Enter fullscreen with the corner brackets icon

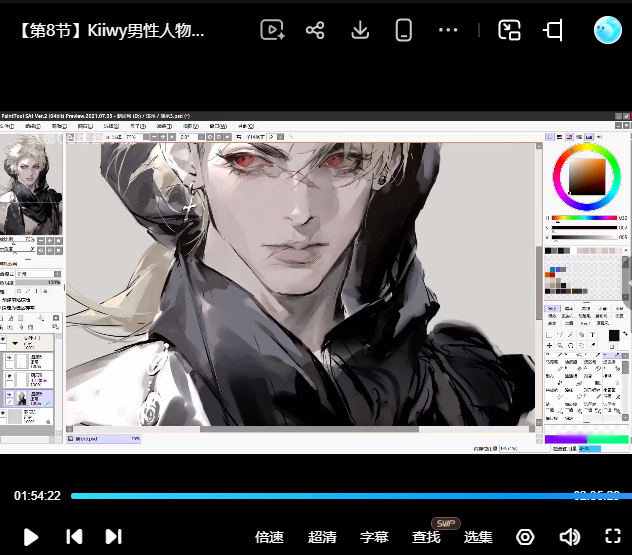[x=613, y=536]
